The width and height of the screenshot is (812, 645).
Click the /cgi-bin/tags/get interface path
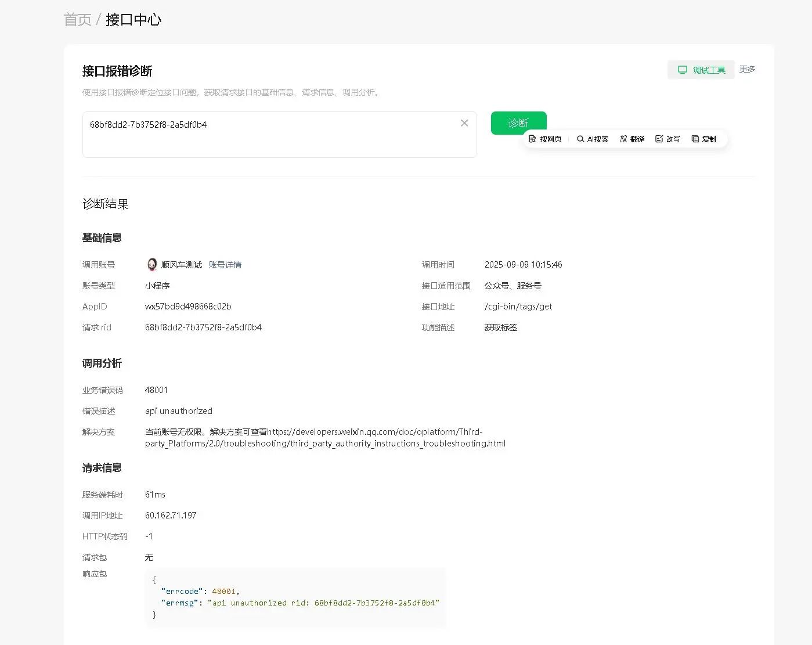click(x=518, y=307)
